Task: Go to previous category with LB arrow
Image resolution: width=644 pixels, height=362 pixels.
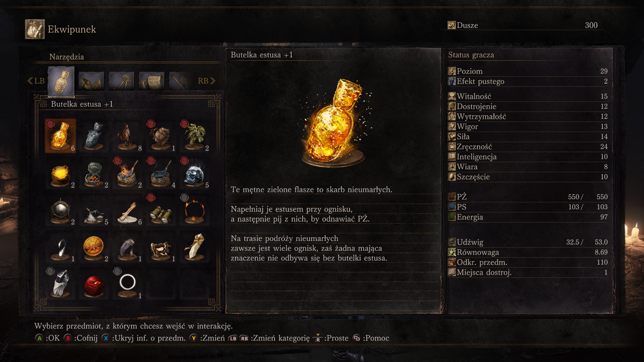Action: pos(36,81)
